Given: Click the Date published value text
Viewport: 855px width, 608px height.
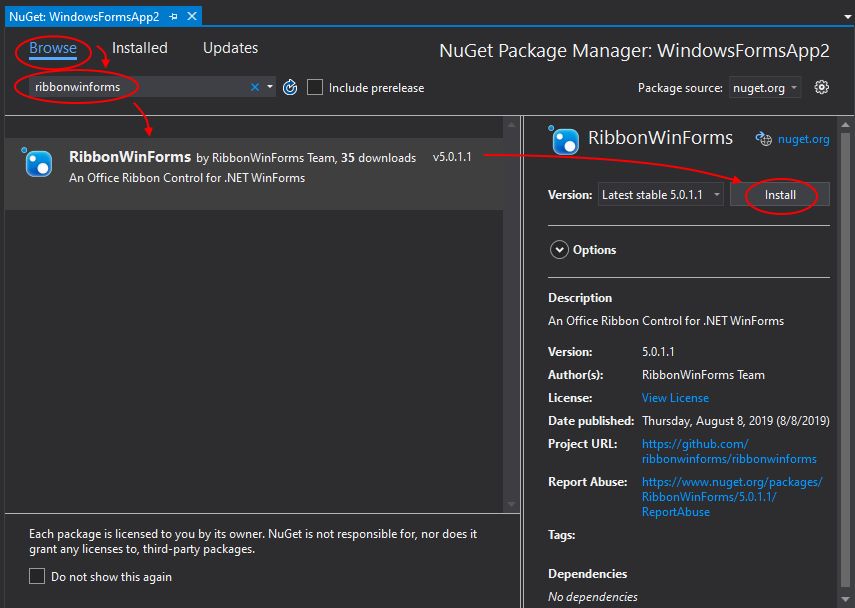Looking at the screenshot, I should [x=736, y=421].
